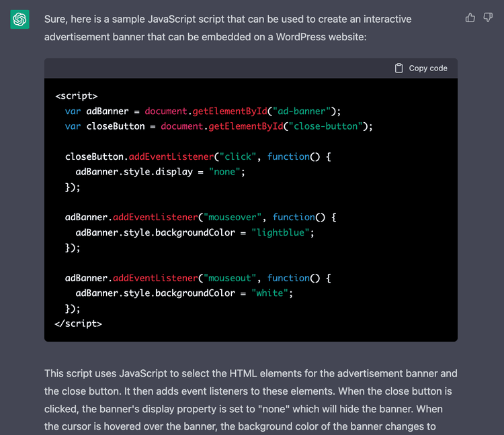
Task: Click the opening <script> tag
Action: 76,96
